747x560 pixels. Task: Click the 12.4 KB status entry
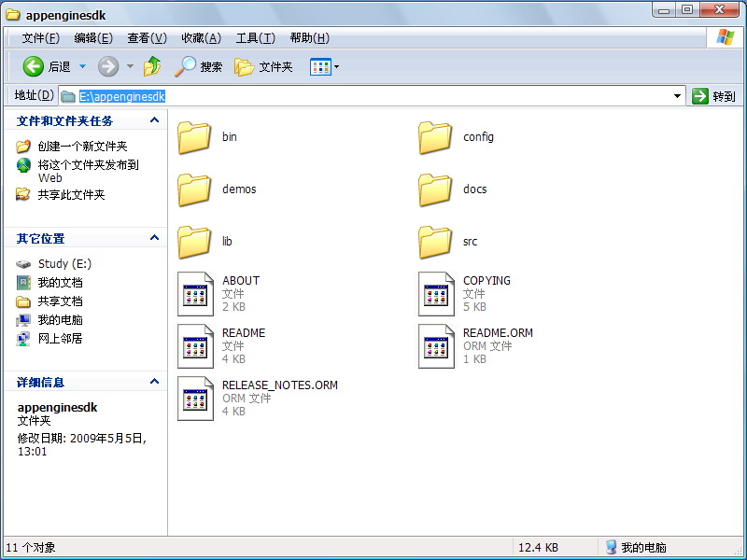click(x=539, y=548)
